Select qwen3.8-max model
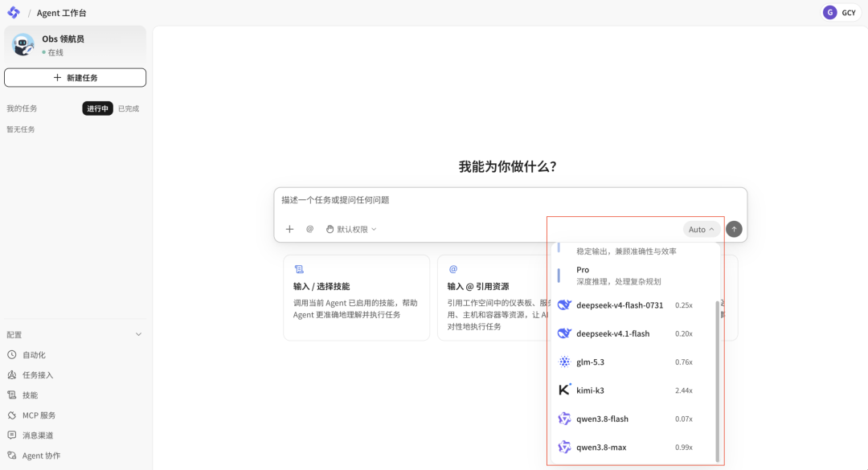The height and width of the screenshot is (470, 868). pos(635,448)
